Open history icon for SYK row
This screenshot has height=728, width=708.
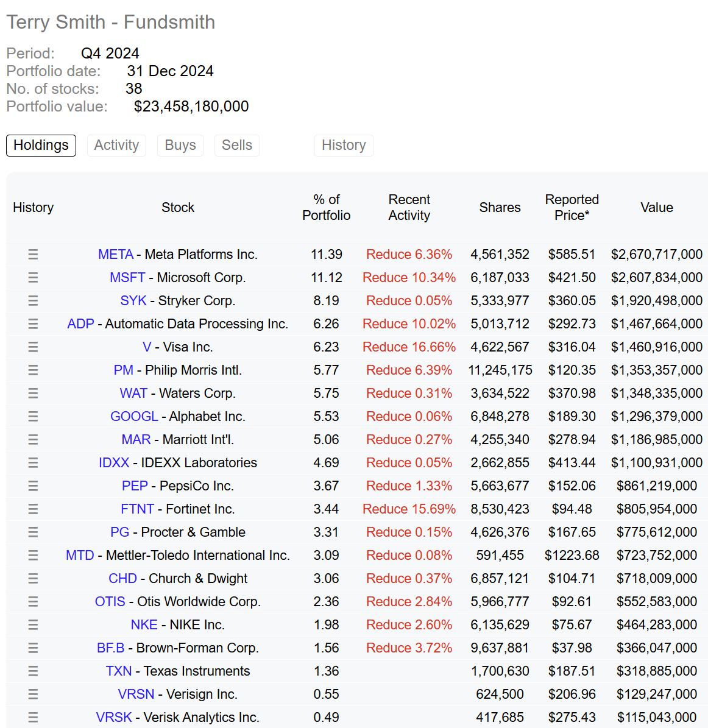(x=33, y=301)
